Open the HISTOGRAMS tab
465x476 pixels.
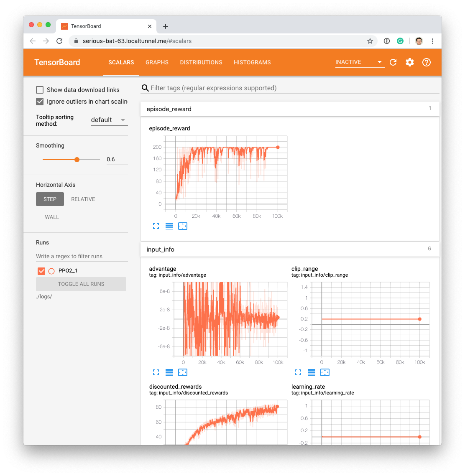click(252, 62)
